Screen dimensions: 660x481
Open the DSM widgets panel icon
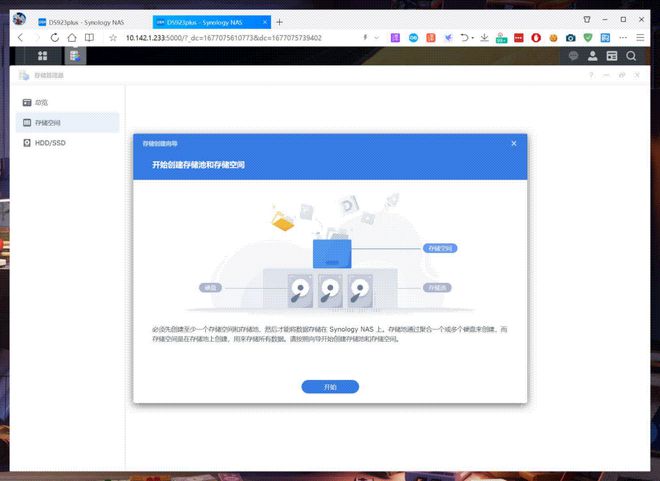tap(612, 56)
